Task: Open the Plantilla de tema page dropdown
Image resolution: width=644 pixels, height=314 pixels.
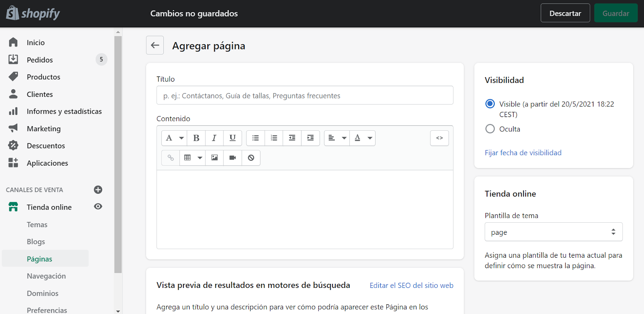Action: 553,232
